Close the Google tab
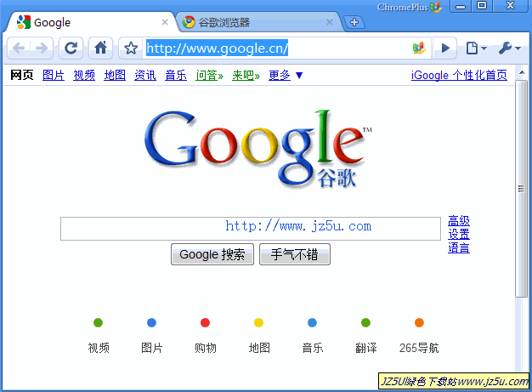Viewport: 532px width, 392px height. (x=165, y=22)
